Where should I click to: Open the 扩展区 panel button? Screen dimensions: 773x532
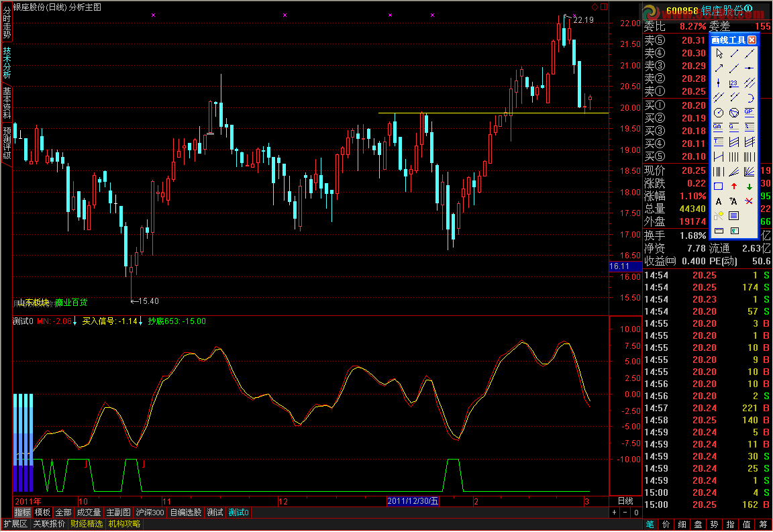point(15,524)
